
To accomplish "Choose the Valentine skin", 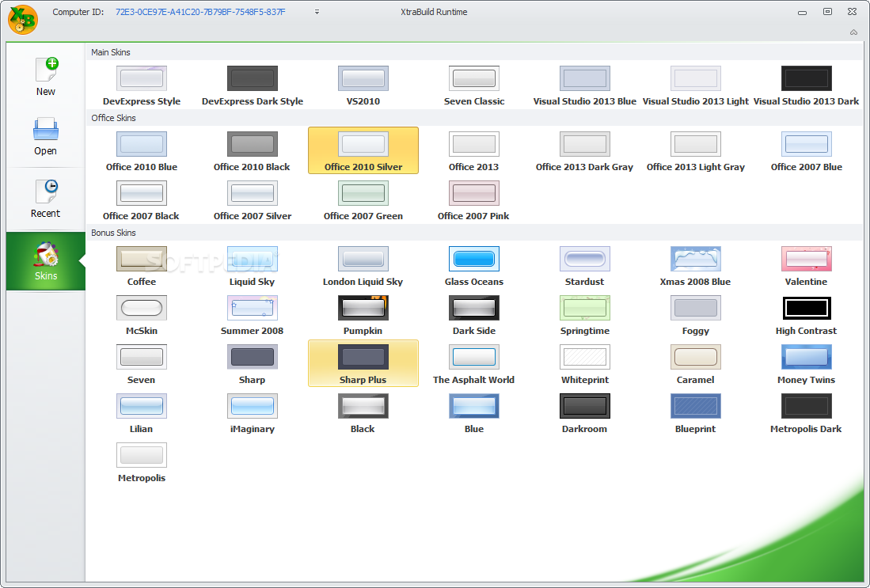I will click(806, 266).
